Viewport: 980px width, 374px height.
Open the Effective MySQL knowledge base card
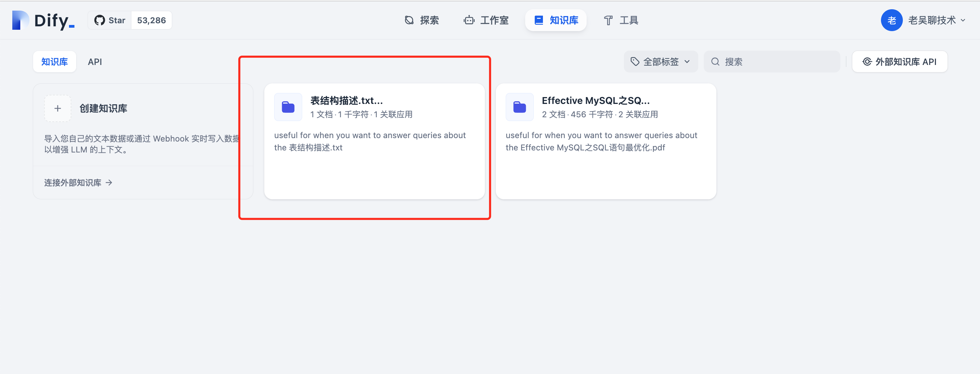pos(606,141)
